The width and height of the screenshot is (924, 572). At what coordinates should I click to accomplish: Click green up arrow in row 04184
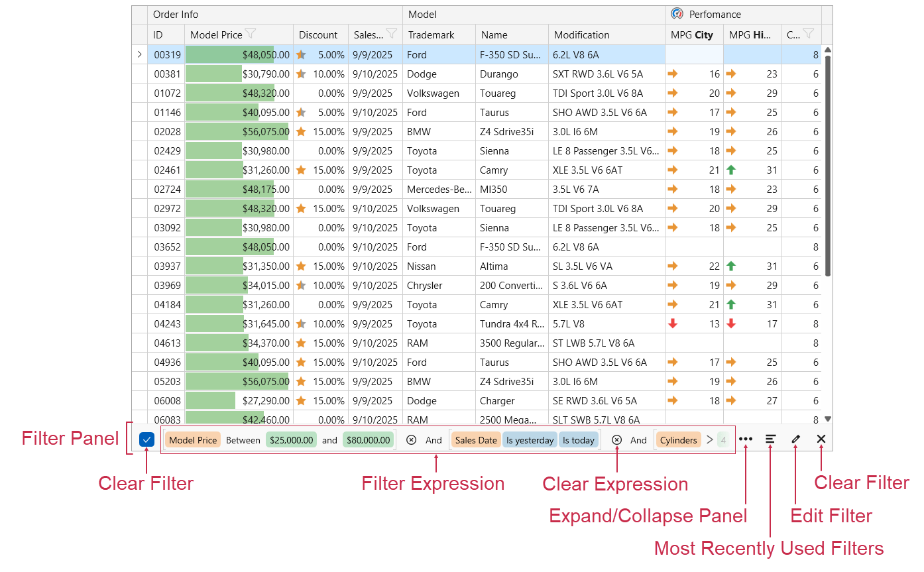731,304
